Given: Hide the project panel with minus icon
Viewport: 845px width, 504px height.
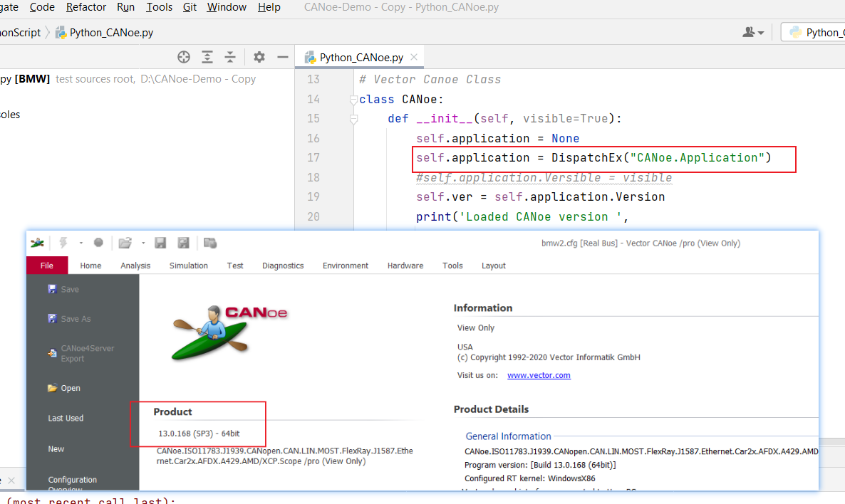Looking at the screenshot, I should [282, 57].
